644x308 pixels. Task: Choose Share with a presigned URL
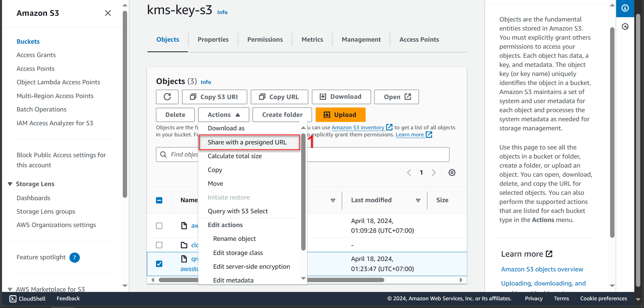click(x=249, y=142)
